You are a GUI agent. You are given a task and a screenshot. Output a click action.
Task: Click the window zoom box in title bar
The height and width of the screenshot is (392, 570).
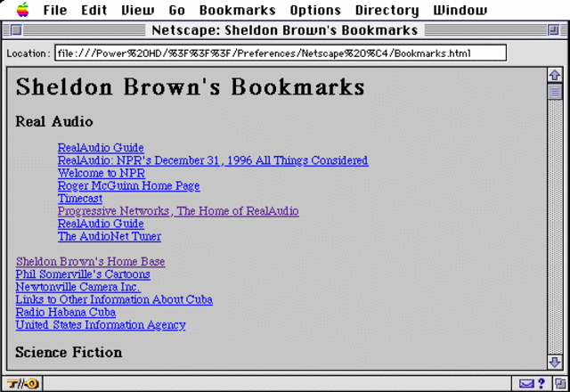point(553,30)
